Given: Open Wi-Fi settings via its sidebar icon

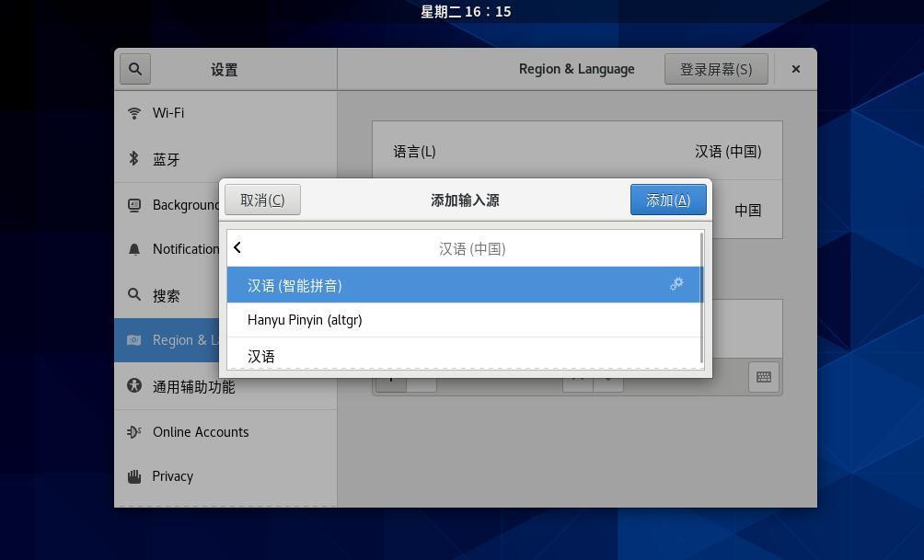Looking at the screenshot, I should (134, 112).
